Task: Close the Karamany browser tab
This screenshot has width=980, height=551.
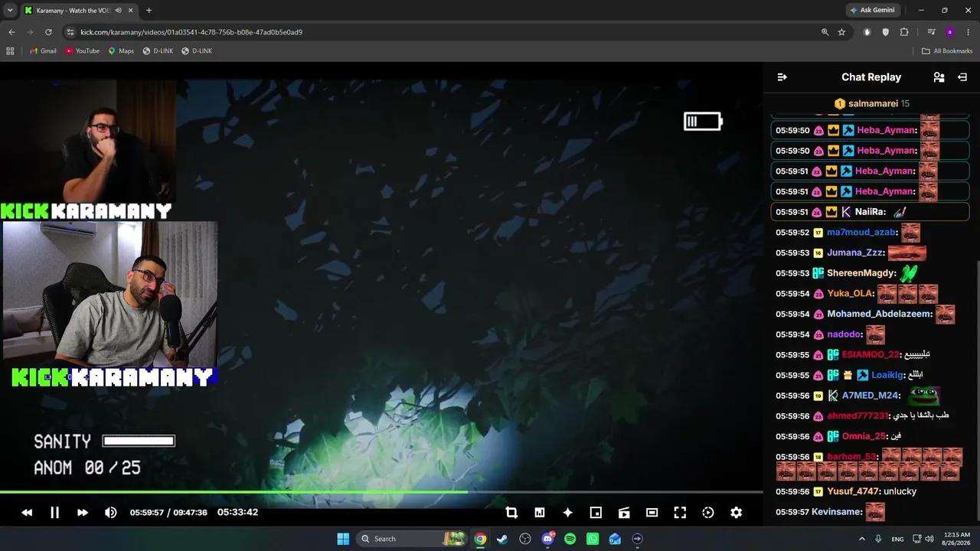Action: tap(131, 11)
